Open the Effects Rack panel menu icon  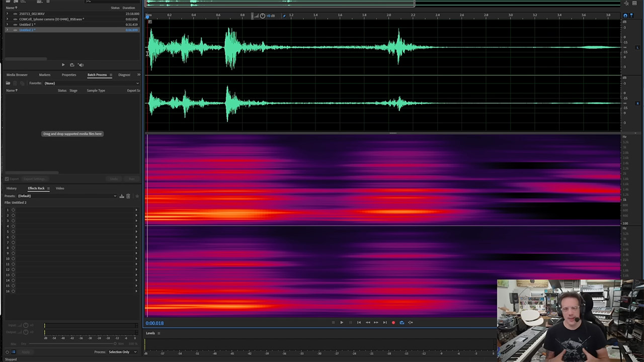[x=48, y=188]
